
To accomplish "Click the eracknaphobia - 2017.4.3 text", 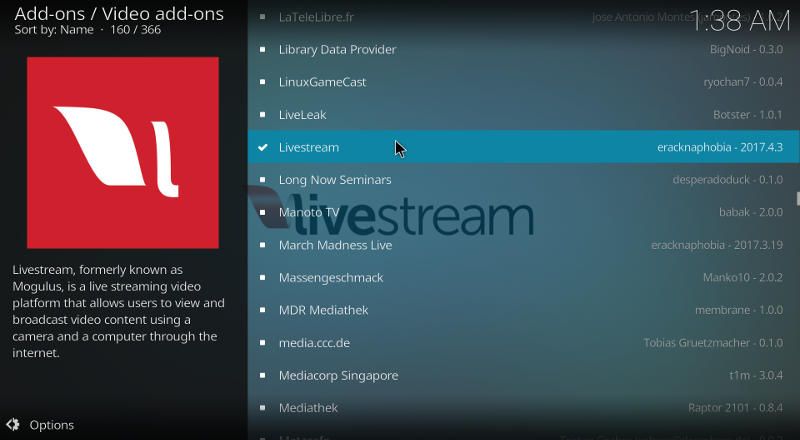I will [719, 148].
